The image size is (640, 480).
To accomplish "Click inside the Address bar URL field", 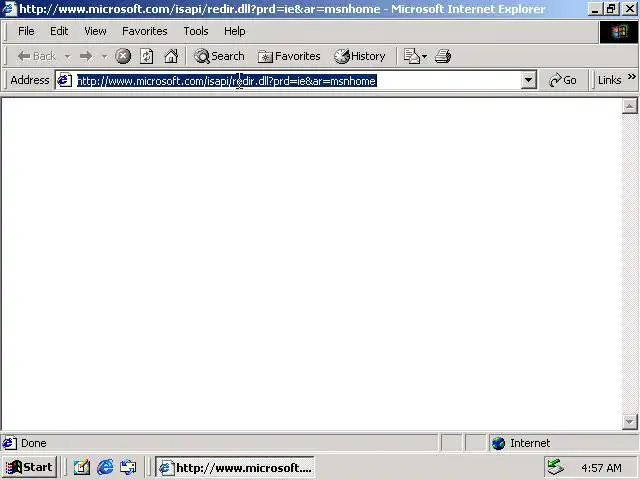I will click(298, 80).
